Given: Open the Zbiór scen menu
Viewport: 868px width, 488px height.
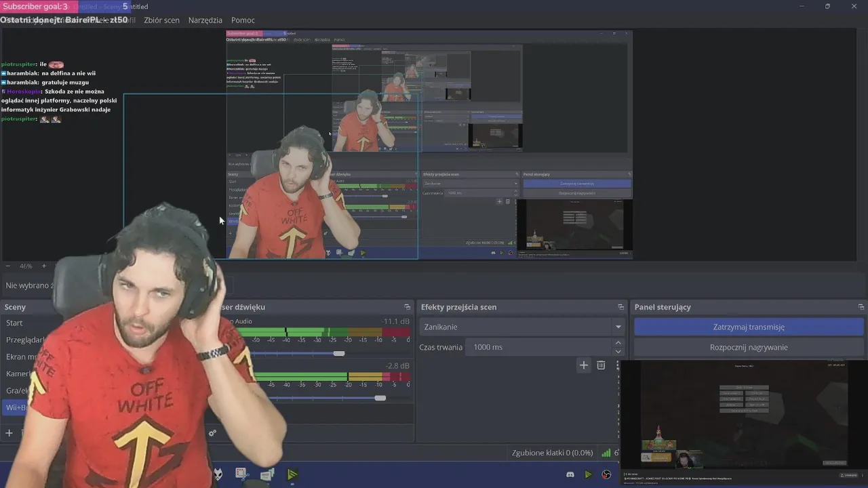Looking at the screenshot, I should click(161, 20).
